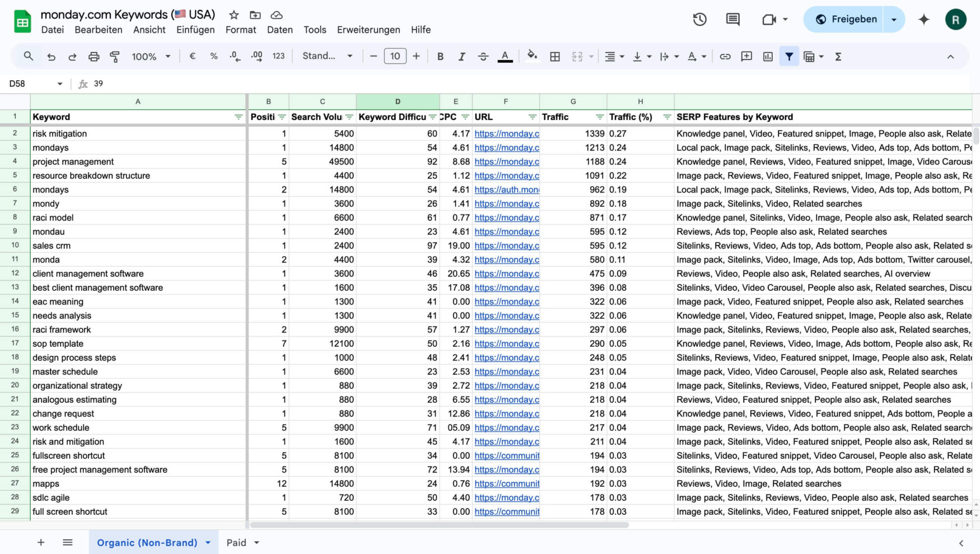Open the Daten menu
The height and width of the screenshot is (554, 980).
click(279, 30)
